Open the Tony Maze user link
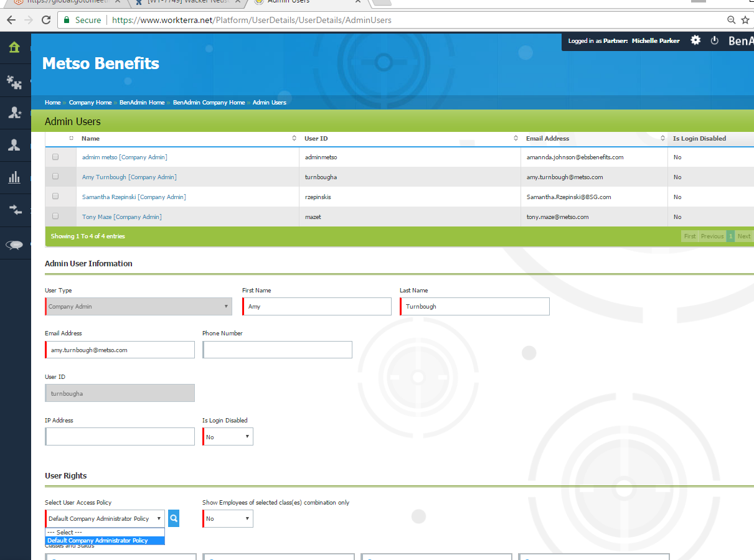This screenshot has height=560, width=754. pos(122,217)
